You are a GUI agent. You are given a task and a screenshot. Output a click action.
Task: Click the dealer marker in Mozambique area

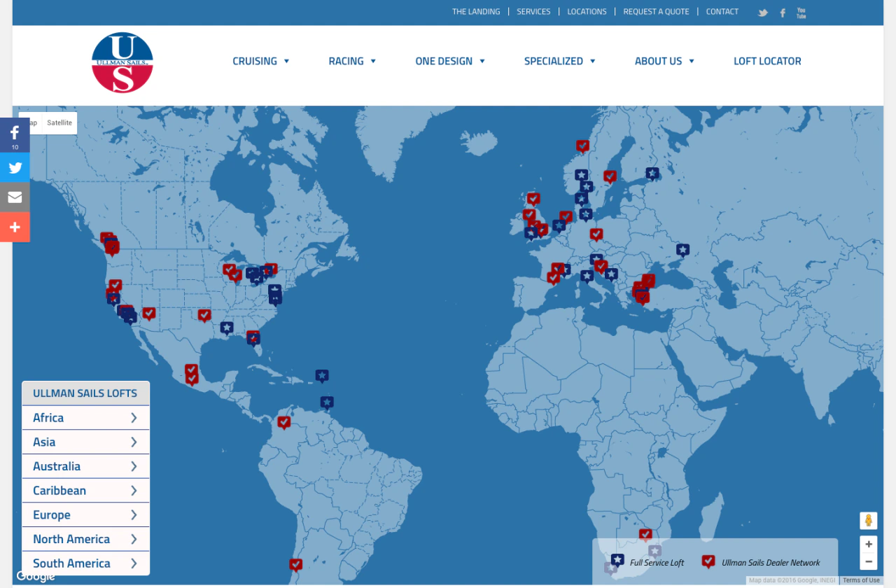(645, 535)
